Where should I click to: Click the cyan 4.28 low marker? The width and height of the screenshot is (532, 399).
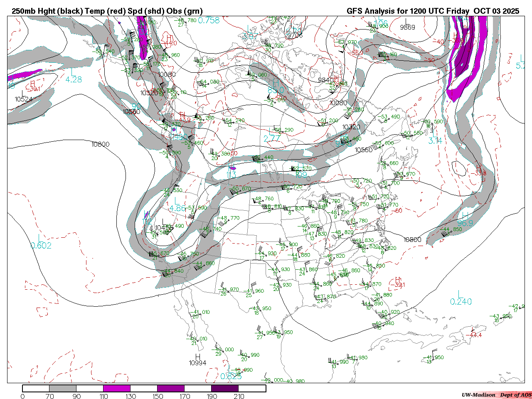74,79
